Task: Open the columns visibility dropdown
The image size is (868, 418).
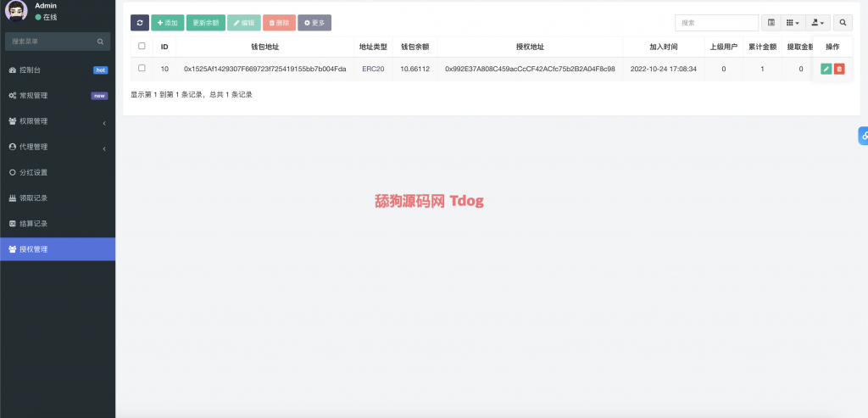Action: tap(793, 23)
